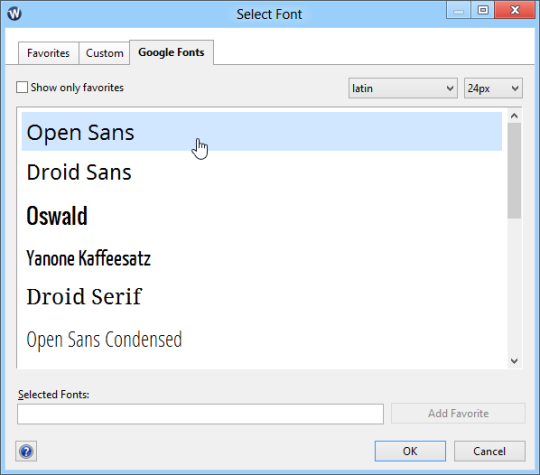The image size is (540, 475).
Task: Maximize the Select Font window
Action: (483, 10)
